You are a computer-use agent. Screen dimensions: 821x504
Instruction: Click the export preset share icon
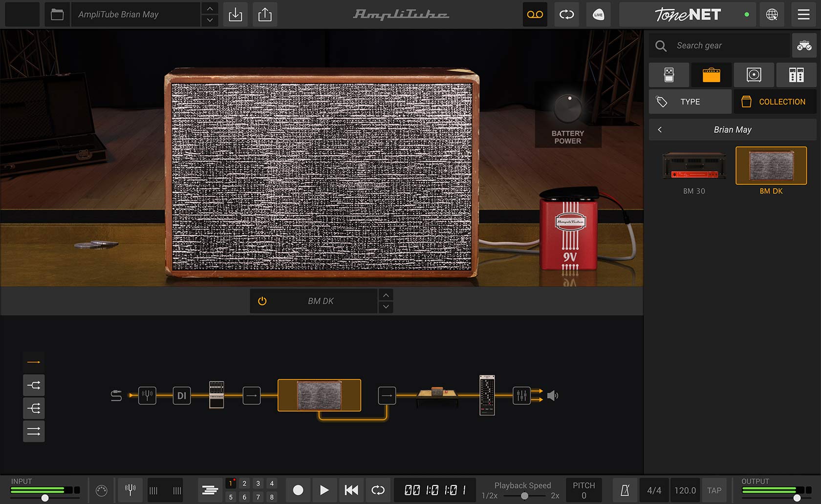265,15
